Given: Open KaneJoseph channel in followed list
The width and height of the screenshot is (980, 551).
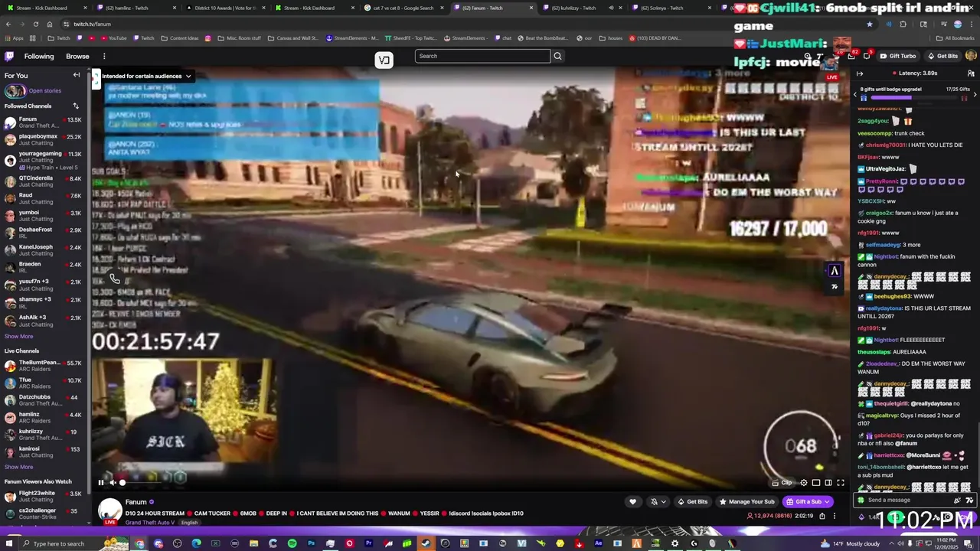Looking at the screenshot, I should (43, 250).
